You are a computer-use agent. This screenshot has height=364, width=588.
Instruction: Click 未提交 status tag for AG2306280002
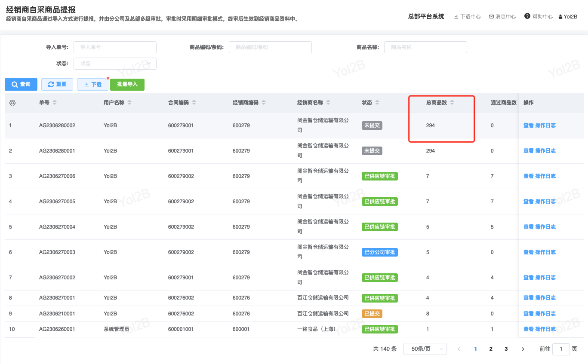372,125
